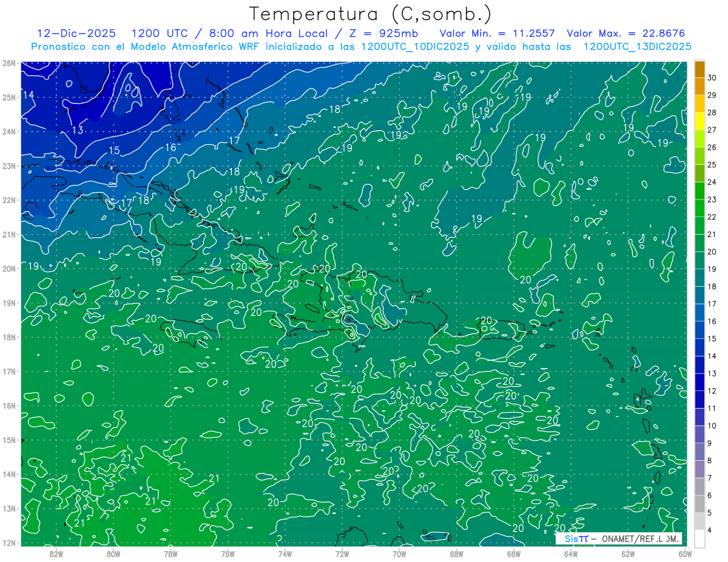Click the chart title "Temperatura (C,somb.)"
728x562 pixels.
371,14
